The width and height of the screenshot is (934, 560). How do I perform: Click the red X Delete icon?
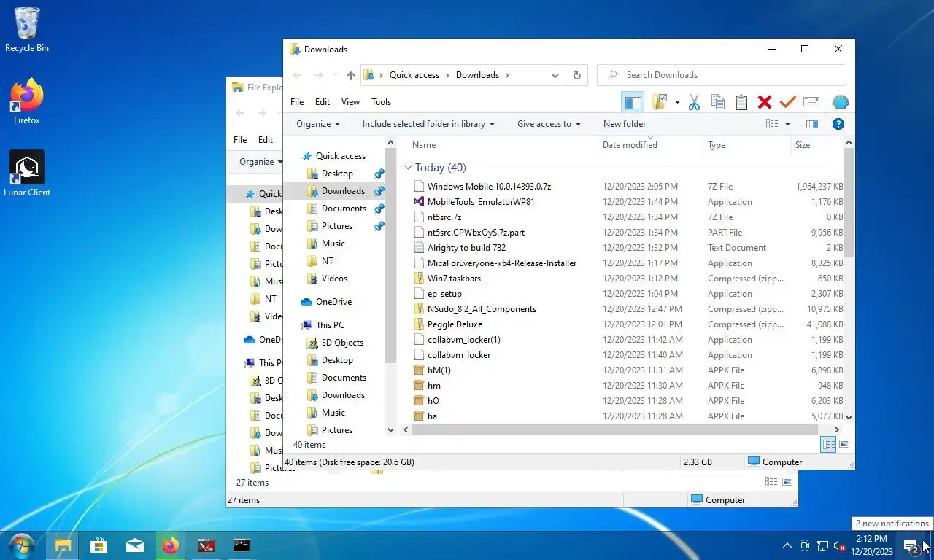(765, 103)
